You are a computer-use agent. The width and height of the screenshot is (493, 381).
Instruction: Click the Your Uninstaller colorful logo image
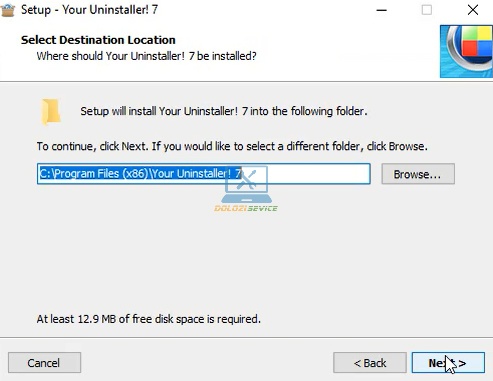[x=466, y=51]
